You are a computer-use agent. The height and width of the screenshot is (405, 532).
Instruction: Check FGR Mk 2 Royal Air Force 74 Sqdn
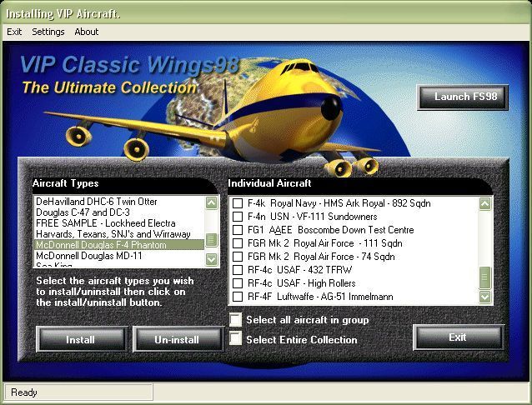click(x=238, y=257)
